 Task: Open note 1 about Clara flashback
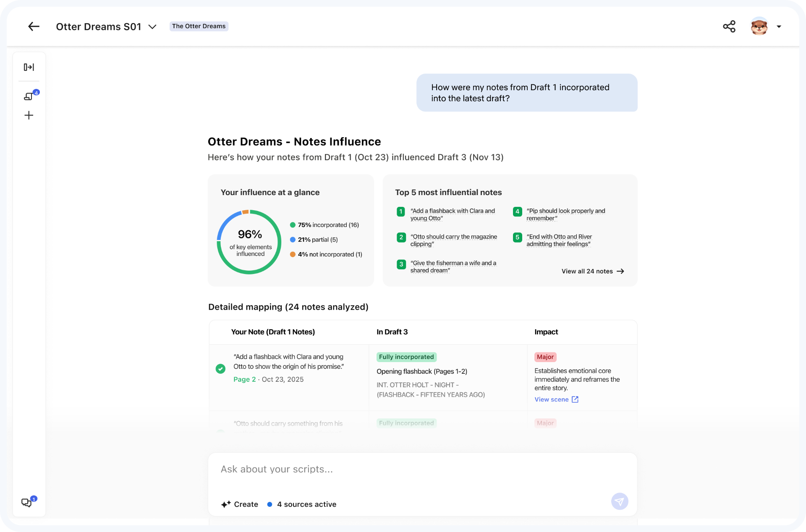coord(452,214)
